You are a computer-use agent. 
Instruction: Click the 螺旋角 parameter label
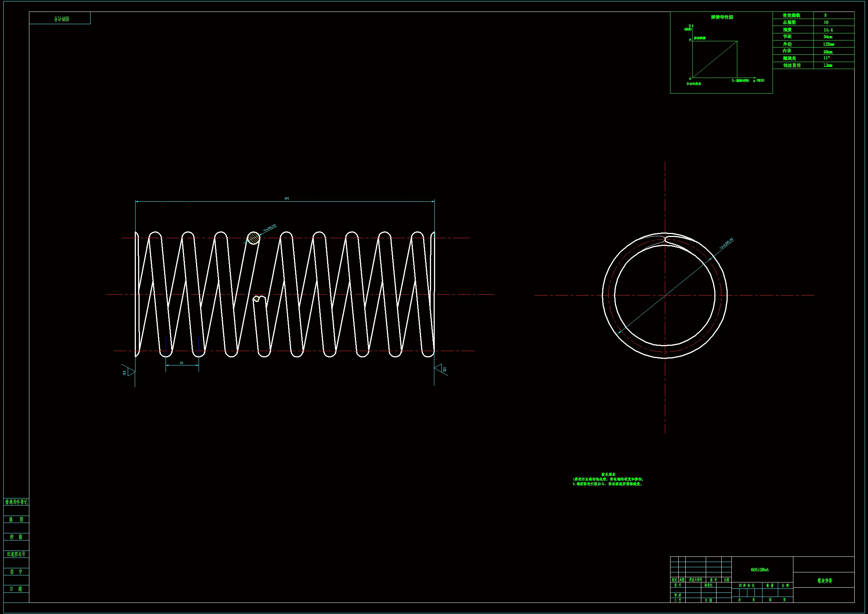pyautogui.click(x=789, y=58)
